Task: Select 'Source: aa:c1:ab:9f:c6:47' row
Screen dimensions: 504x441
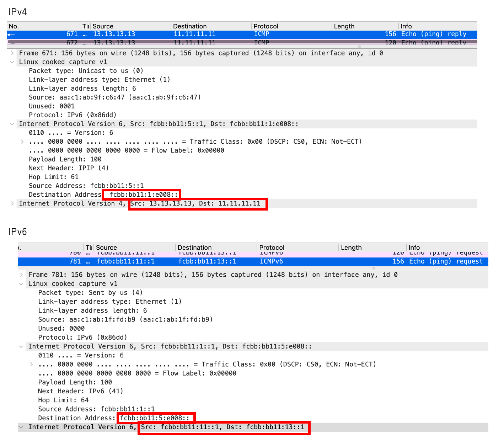Action: (115, 97)
